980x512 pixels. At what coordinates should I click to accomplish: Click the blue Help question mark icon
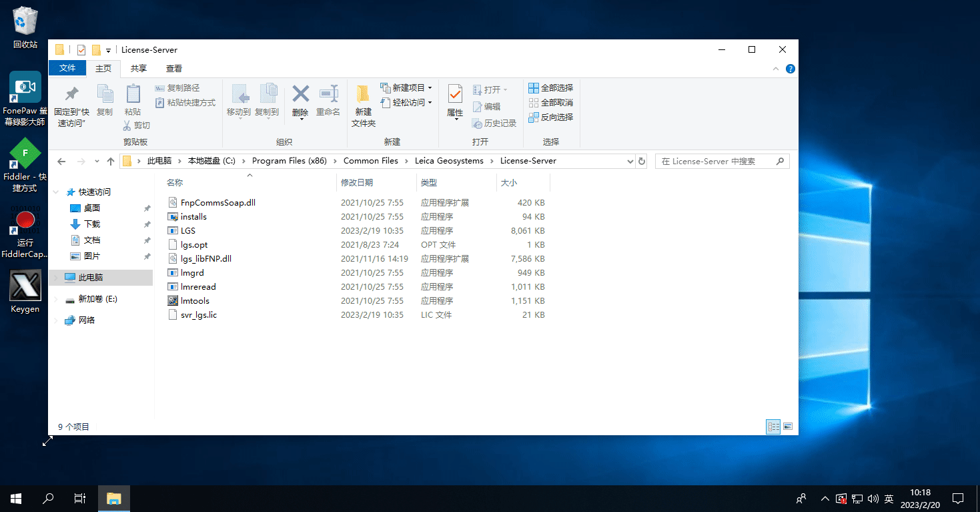pos(791,69)
